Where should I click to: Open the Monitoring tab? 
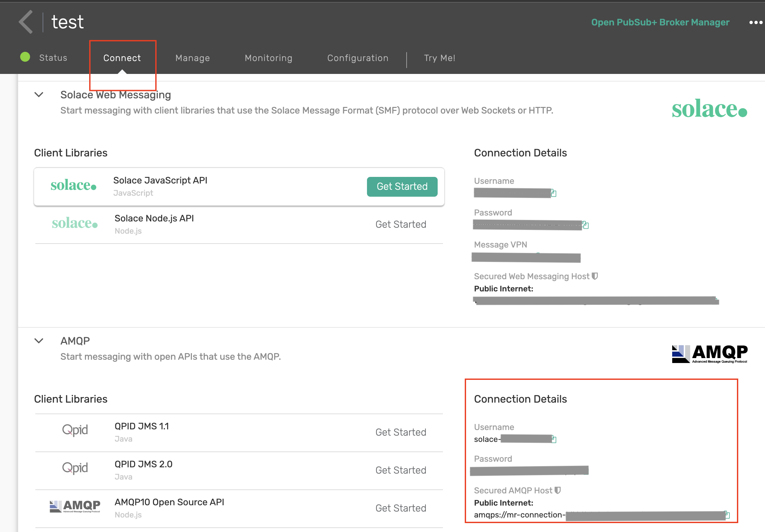click(269, 58)
